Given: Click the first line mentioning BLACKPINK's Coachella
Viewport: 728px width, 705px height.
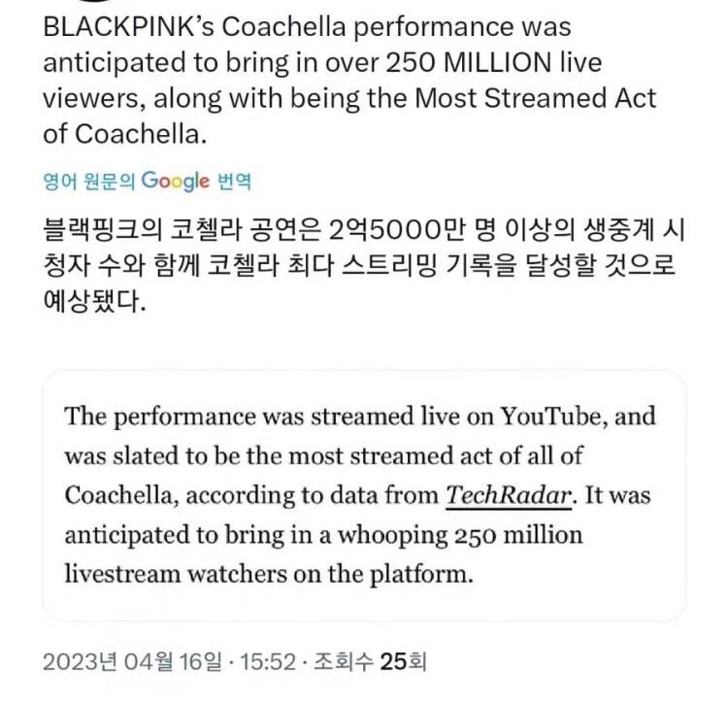Looking at the screenshot, I should pyautogui.click(x=307, y=26).
